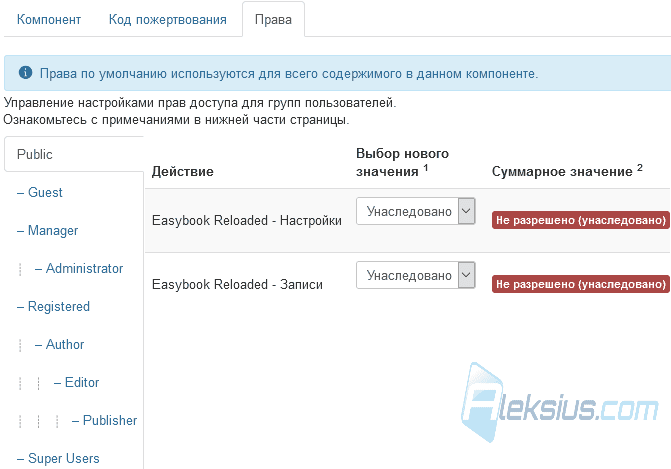Viewport: 671px width, 469px height.
Task: Click the text Ознакомьтесь с примечаниями
Action: (x=176, y=120)
